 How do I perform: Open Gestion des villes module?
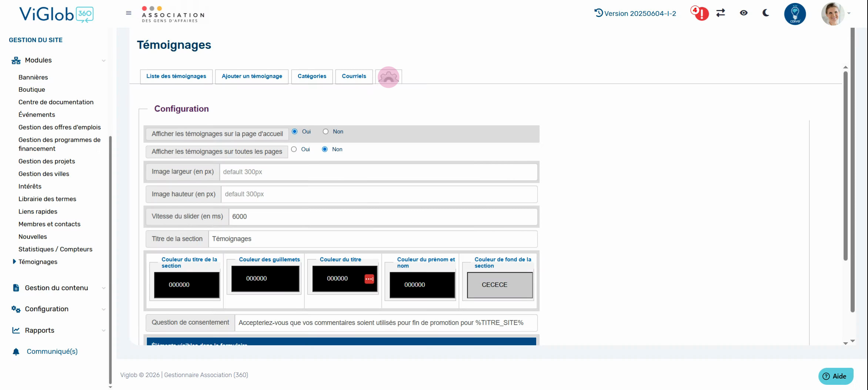44,174
